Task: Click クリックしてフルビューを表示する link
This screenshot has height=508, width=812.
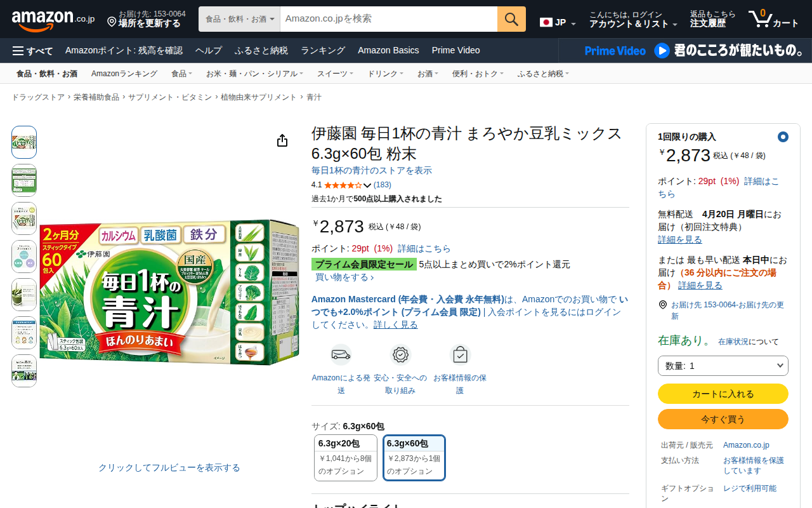Action: point(169,467)
